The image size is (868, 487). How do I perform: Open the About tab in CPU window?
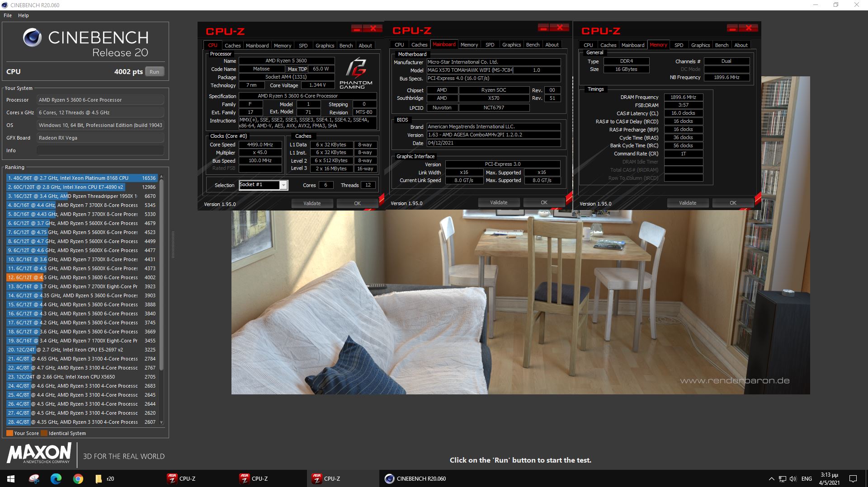coord(365,46)
